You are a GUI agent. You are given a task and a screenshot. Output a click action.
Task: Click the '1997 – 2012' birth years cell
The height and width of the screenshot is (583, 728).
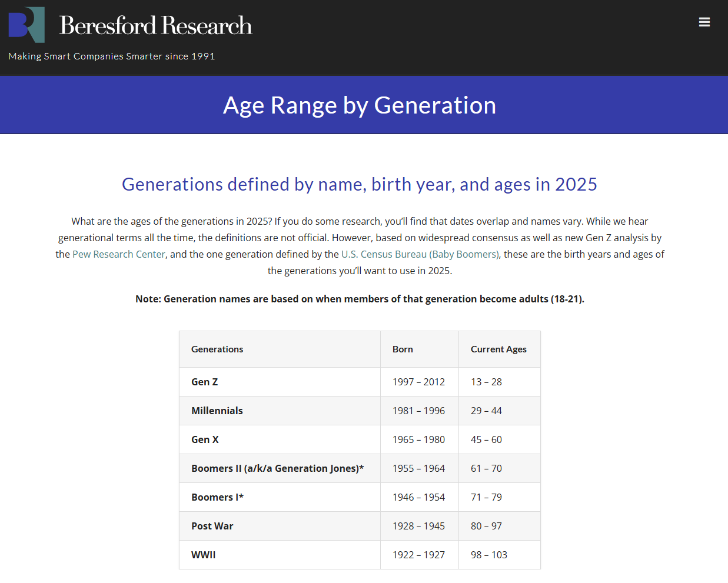click(x=418, y=382)
